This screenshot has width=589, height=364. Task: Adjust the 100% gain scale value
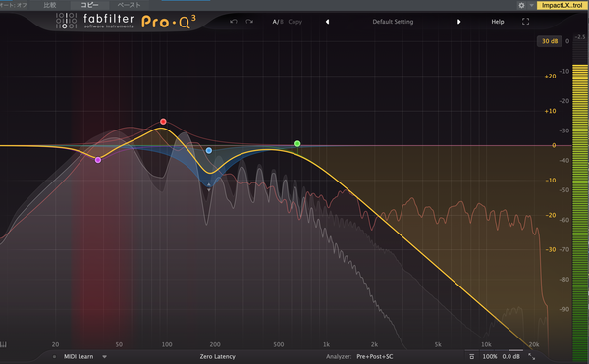point(490,356)
